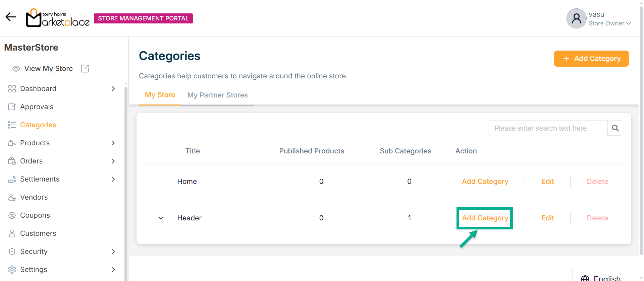Click the Customers sidebar icon
The width and height of the screenshot is (644, 281).
pos(12,233)
